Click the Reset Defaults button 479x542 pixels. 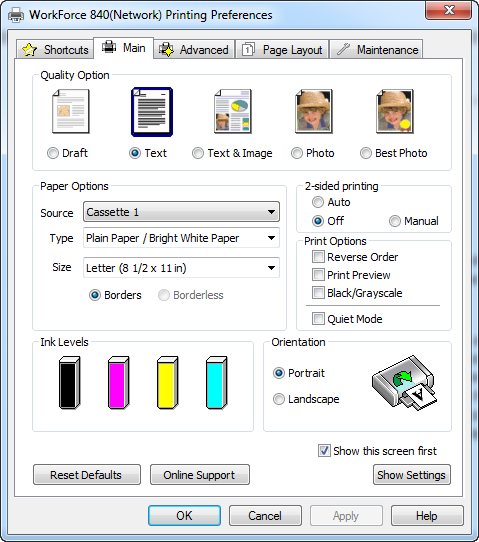tap(87, 475)
